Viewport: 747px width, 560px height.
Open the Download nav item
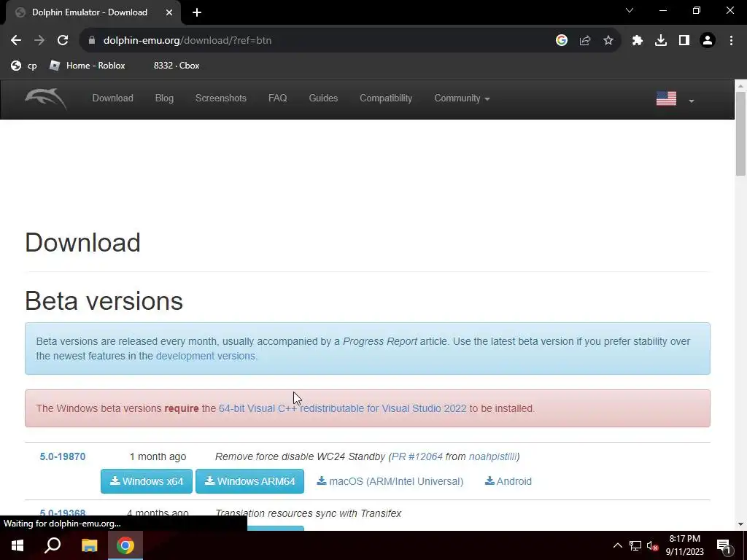tap(112, 98)
